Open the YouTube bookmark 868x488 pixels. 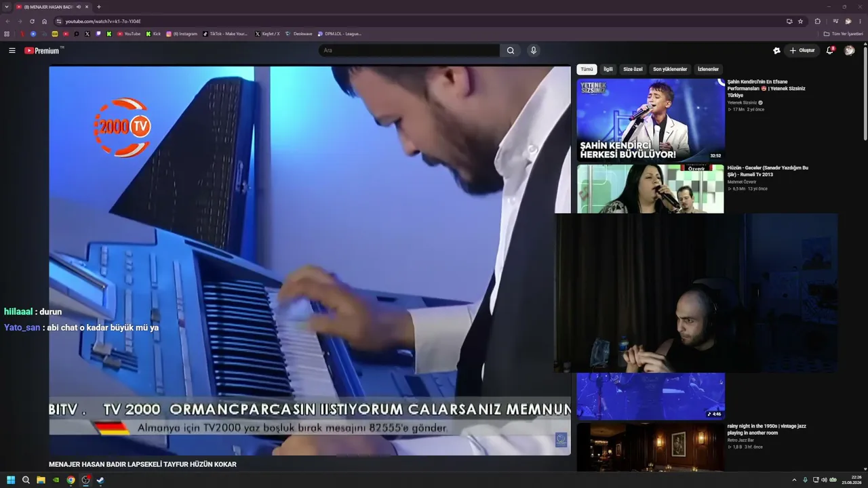129,33
